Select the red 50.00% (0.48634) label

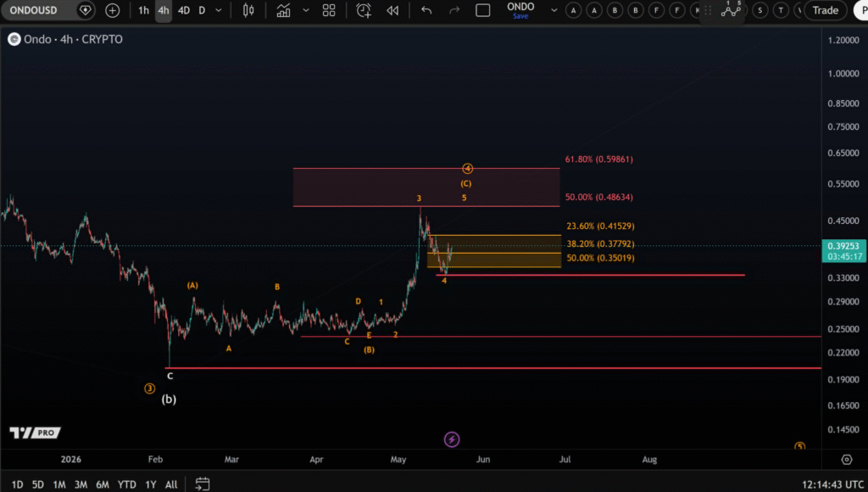coord(599,197)
